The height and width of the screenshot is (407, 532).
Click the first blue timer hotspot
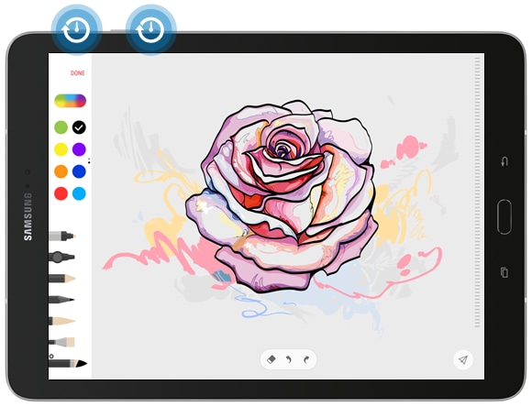click(77, 30)
